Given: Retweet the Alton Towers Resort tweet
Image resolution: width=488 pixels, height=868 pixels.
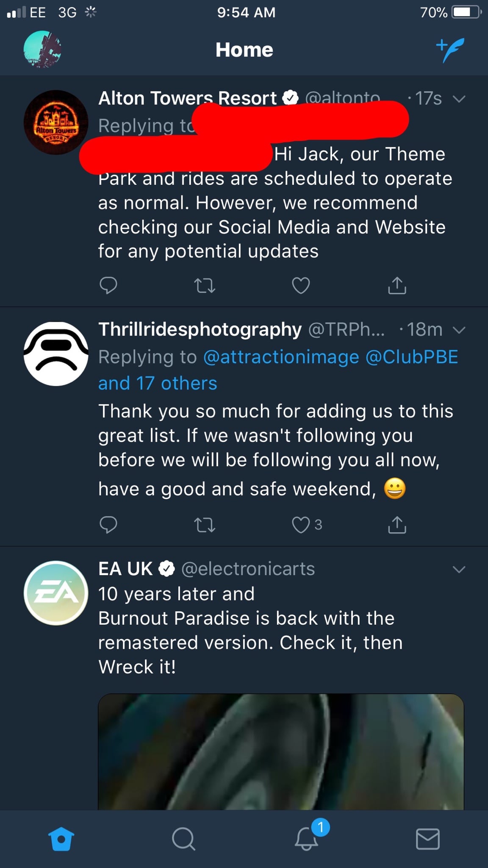Looking at the screenshot, I should [x=205, y=286].
